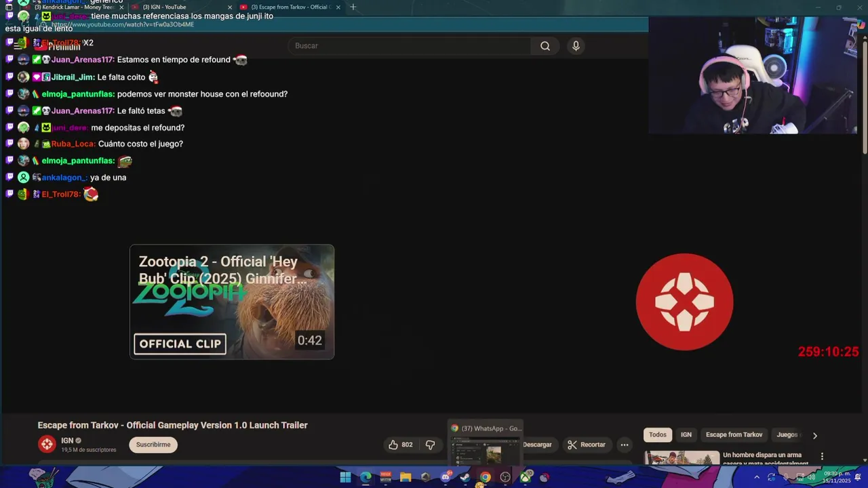The image size is (868, 488).
Task: Open File Explorer from the taskbar
Action: [406, 477]
